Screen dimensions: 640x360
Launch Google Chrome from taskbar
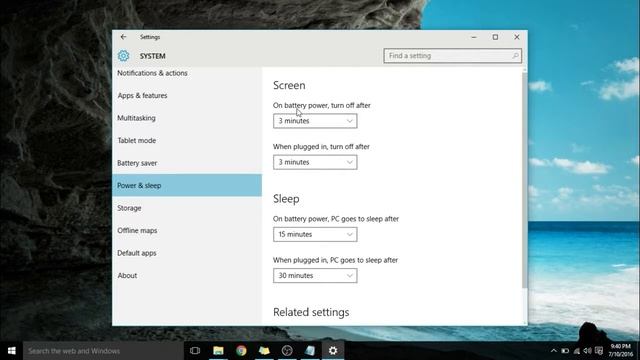[241, 351]
